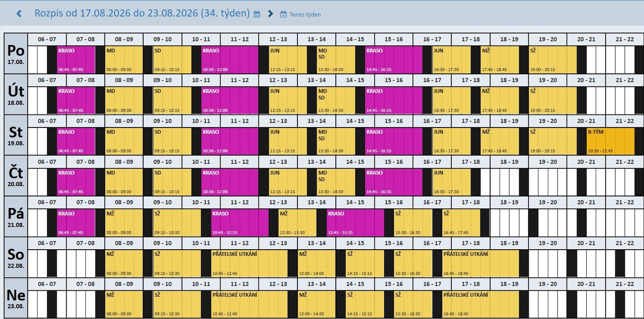644x319 pixels.
Task: Click Friday KRASO 13:45 - 15:15 block
Action: [355, 223]
